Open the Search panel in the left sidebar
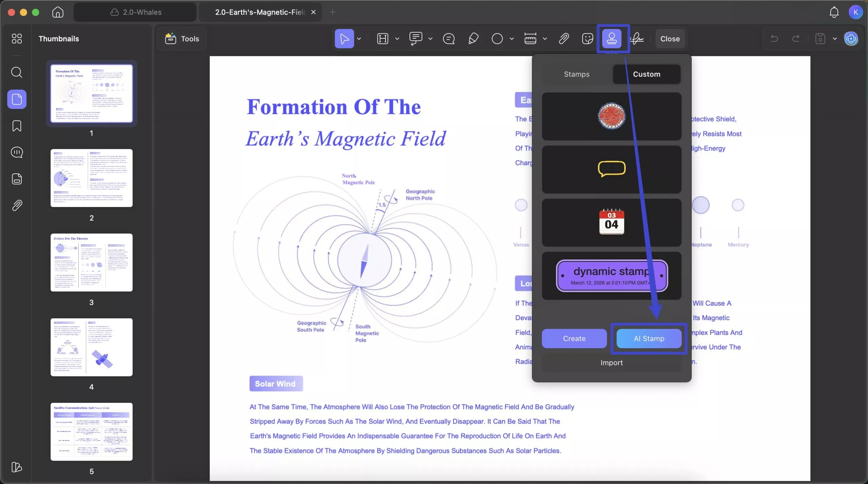The image size is (868, 484). pos(16,72)
